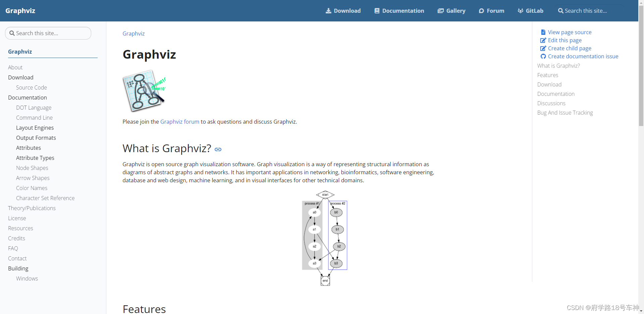This screenshot has width=644, height=314.
Task: Focus the sidebar Search this site field
Action: point(48,33)
